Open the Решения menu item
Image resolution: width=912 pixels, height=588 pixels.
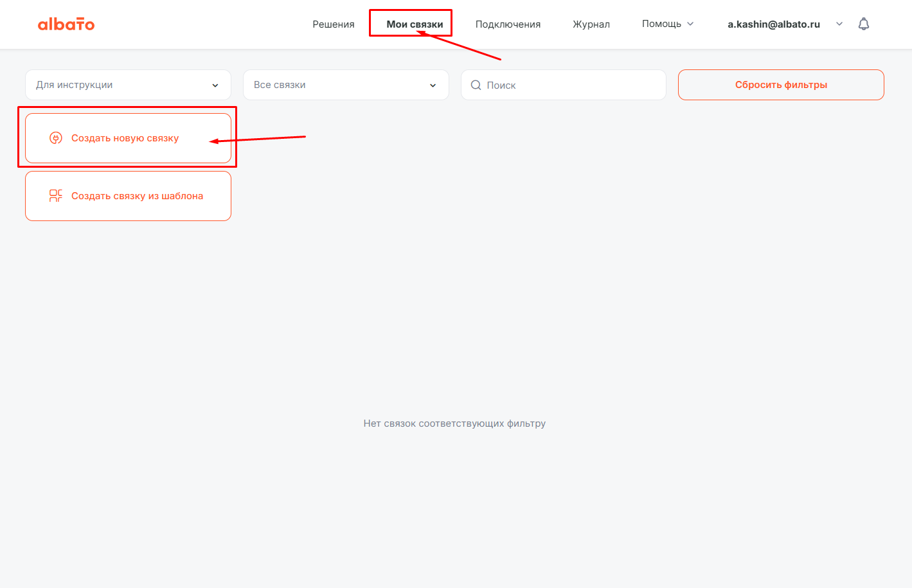click(333, 24)
